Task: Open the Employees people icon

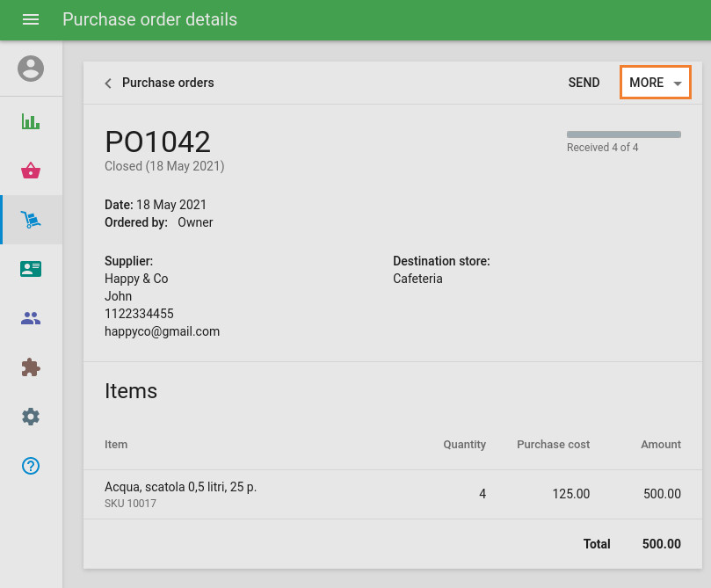Action: pyautogui.click(x=31, y=318)
